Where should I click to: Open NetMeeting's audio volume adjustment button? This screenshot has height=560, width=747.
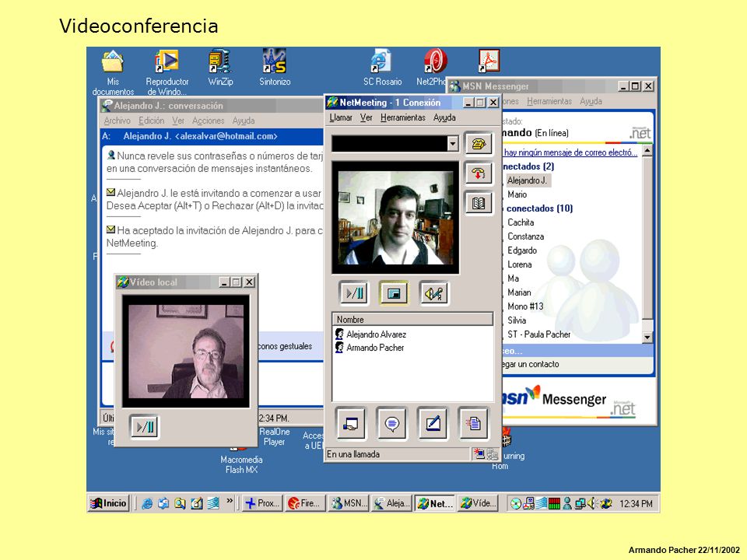433,293
